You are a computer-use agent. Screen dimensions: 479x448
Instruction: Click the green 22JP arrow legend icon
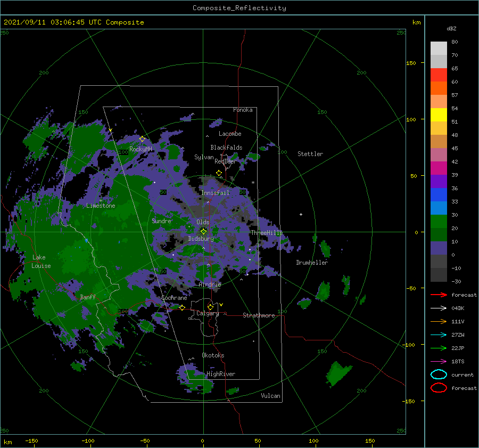439,348
